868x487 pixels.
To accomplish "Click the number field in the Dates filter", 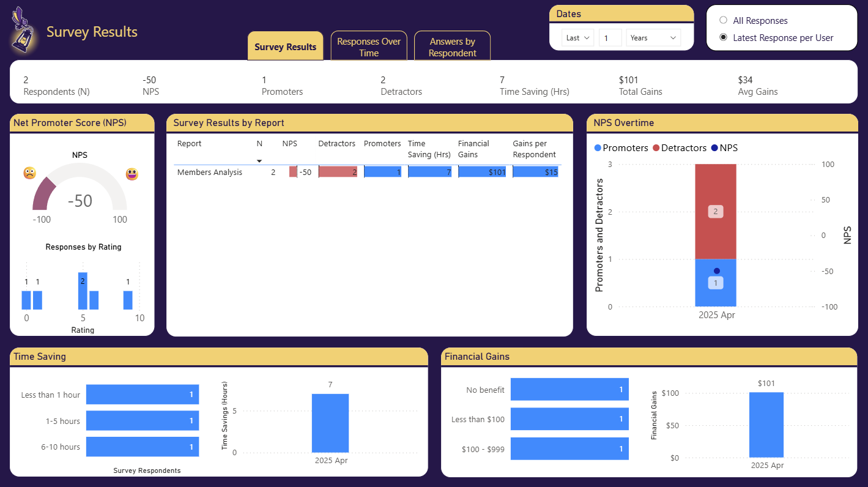I will [610, 37].
